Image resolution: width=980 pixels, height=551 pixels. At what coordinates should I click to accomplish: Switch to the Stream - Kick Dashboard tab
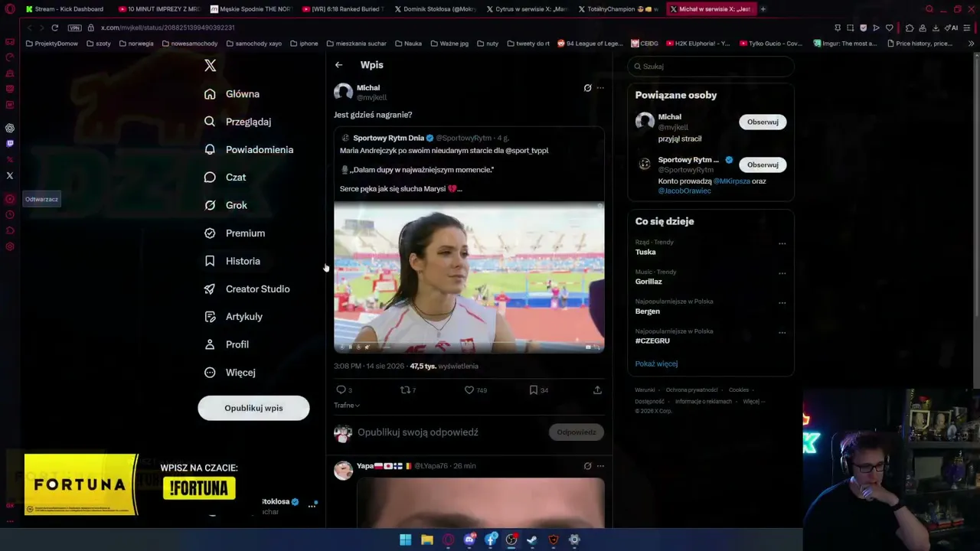click(65, 9)
